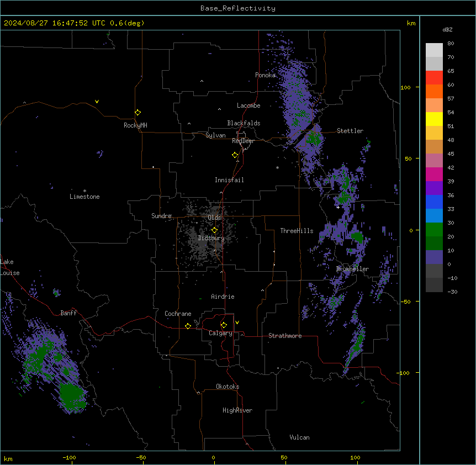Click the Strathmore label
The width and height of the screenshot is (476, 465).
tap(285, 336)
